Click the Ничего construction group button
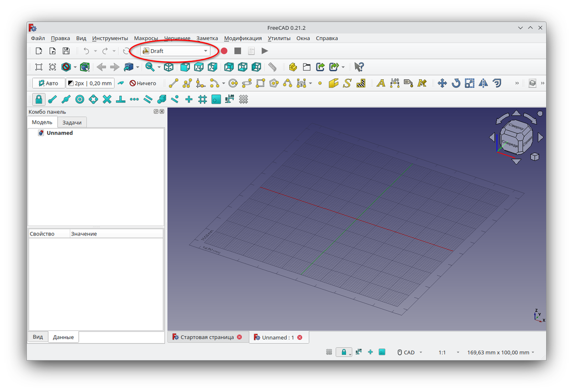 tap(143, 83)
